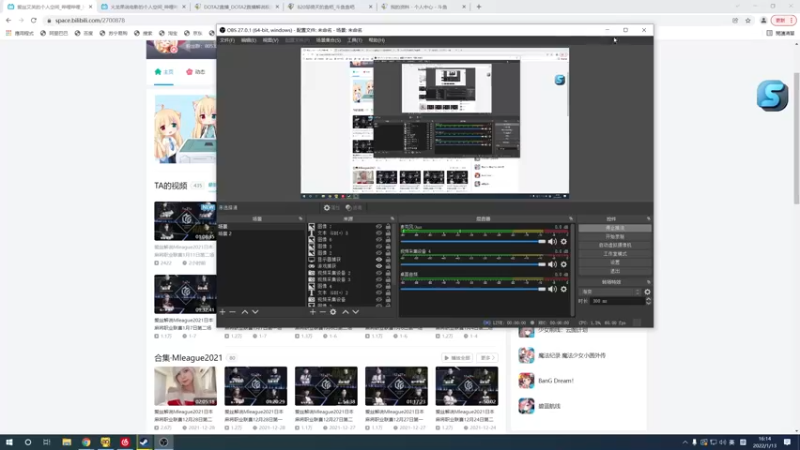
Task: Open the 文件(F) menu in OBS
Action: click(228, 40)
